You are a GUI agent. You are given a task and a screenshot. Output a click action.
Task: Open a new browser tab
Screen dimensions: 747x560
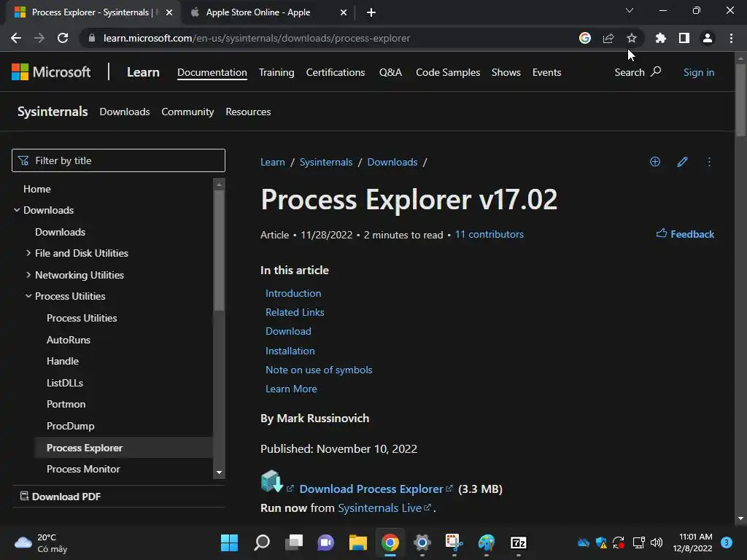[x=371, y=13]
